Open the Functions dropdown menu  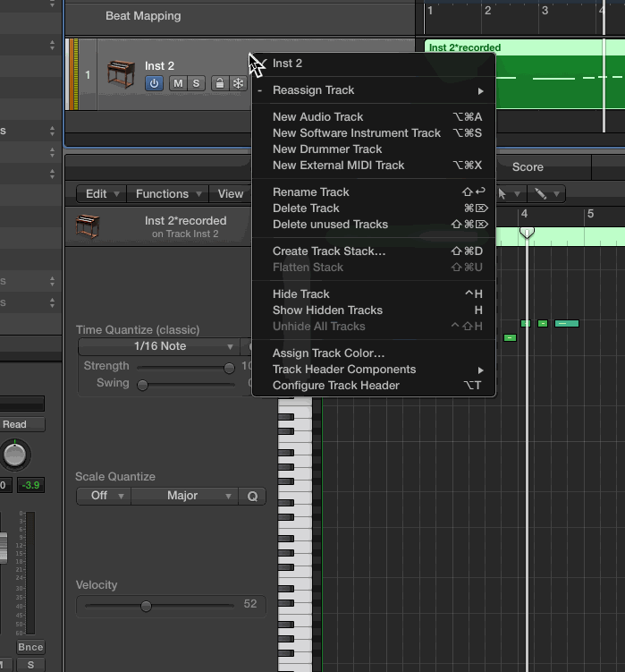(x=167, y=193)
